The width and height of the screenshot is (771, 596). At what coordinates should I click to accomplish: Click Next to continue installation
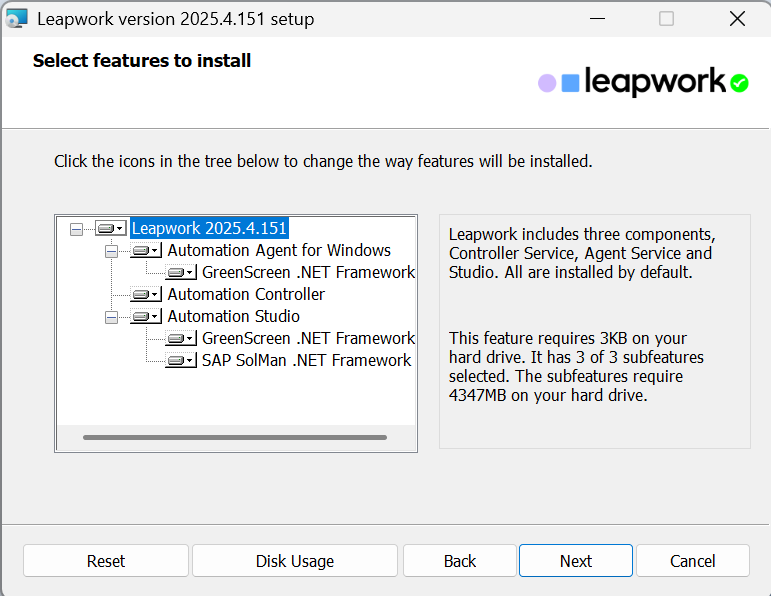(x=575, y=561)
